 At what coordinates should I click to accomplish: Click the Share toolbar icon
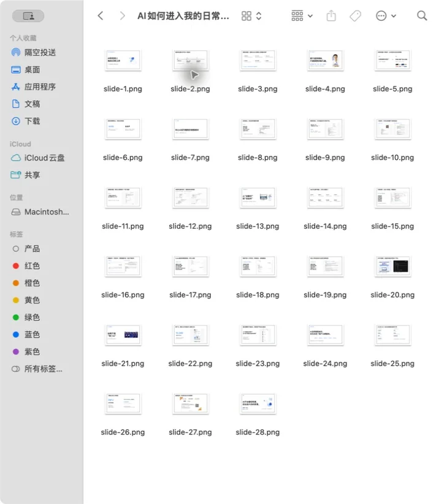331,15
